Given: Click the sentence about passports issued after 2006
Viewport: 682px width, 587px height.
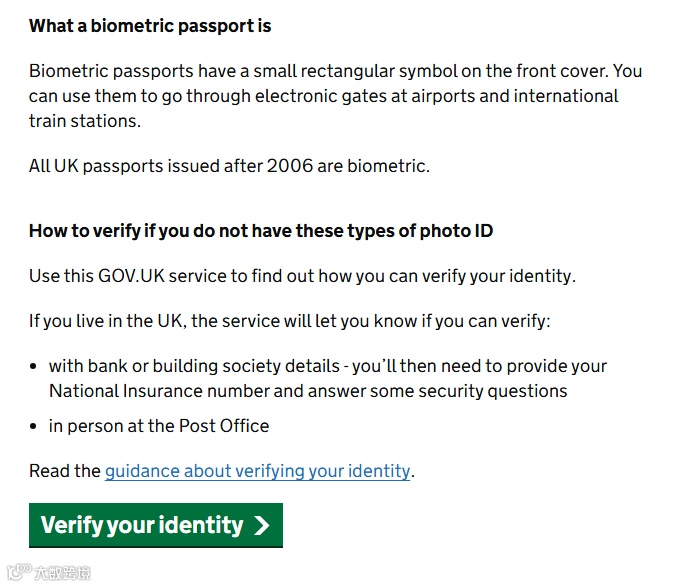Looking at the screenshot, I should tap(229, 166).
